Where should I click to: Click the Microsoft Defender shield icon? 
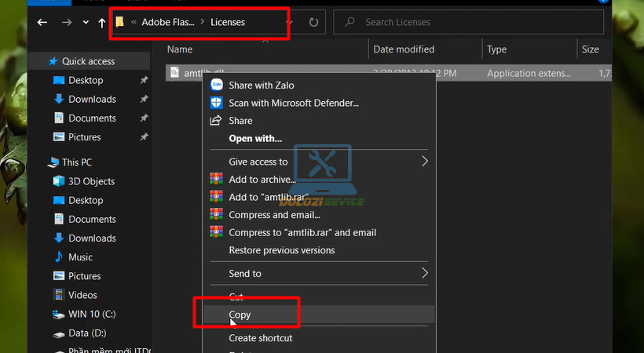tap(216, 103)
